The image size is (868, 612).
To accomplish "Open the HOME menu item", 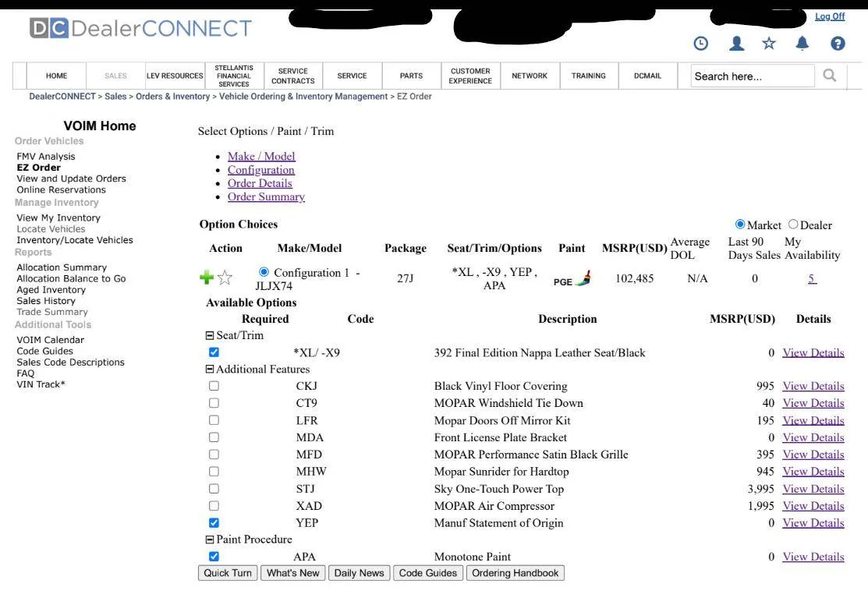I will pos(56,76).
